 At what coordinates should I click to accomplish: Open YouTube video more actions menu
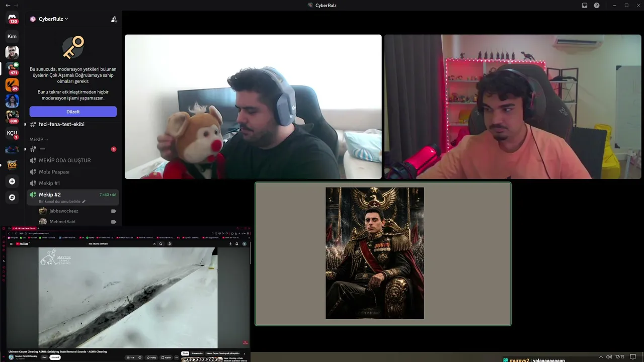177,357
